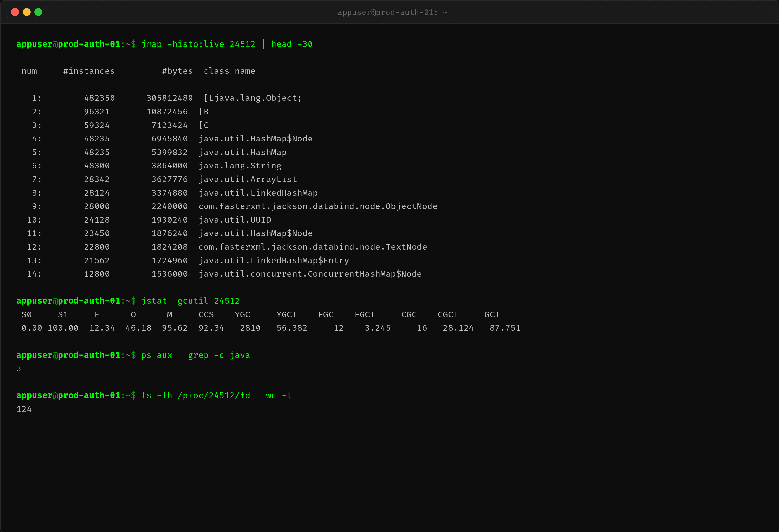Click the 12800 instances value
The width and height of the screenshot is (779, 532).
tap(97, 274)
